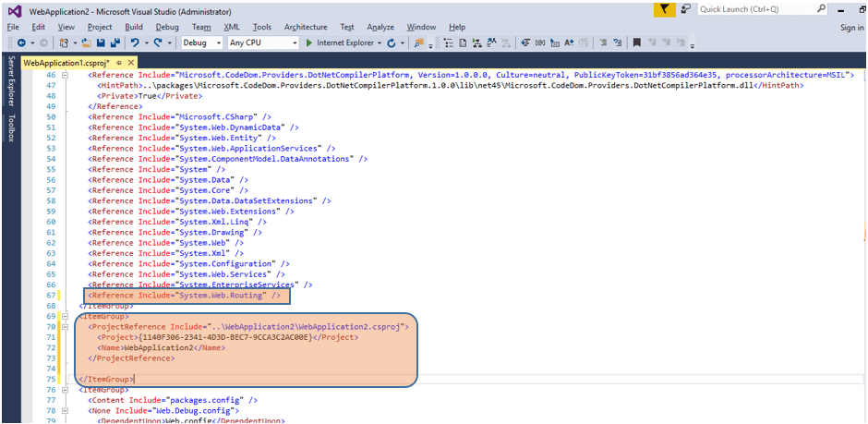Start debugging with the green play arrow
The height and width of the screenshot is (424, 868).
[x=309, y=42]
